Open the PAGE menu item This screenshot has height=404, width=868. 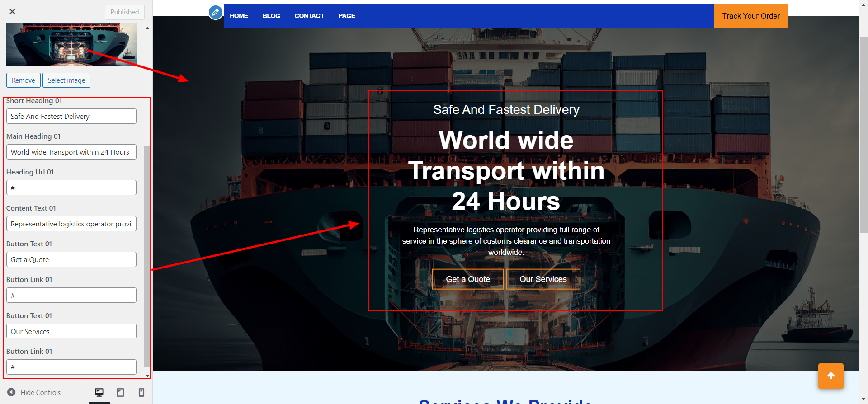coord(347,16)
